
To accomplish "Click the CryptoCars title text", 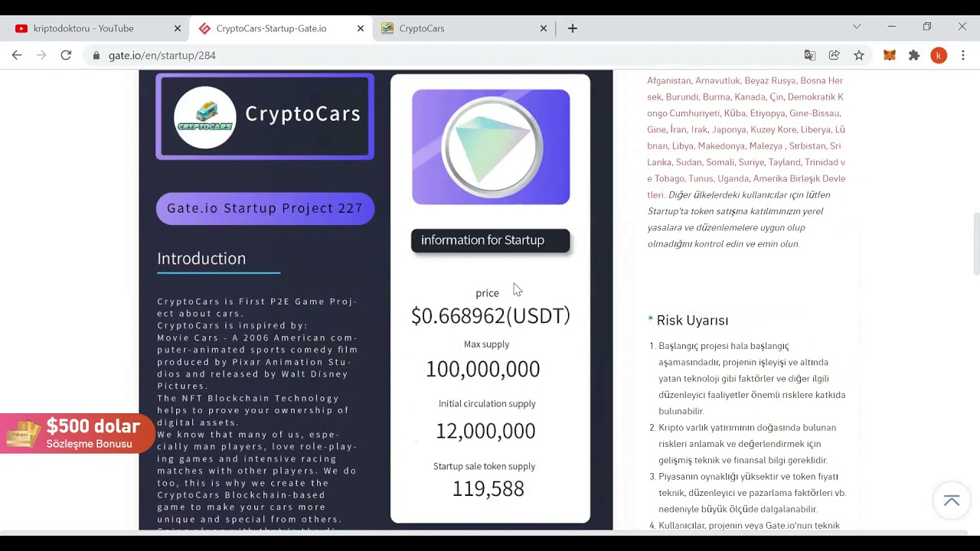I will [x=302, y=114].
